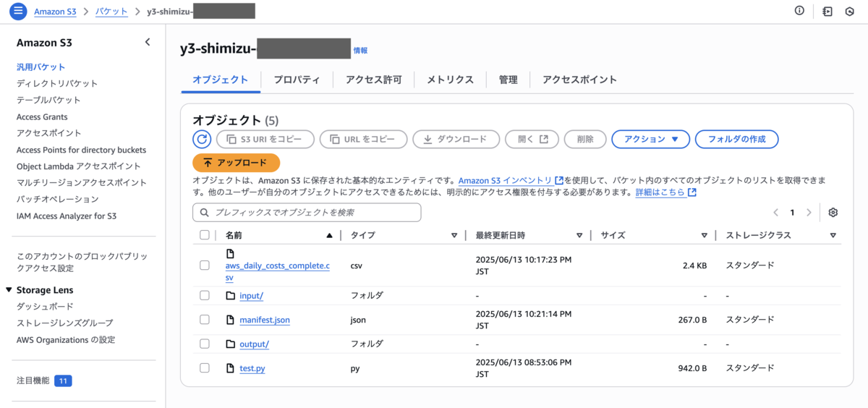Open the アクセスポイント tab

point(579,80)
